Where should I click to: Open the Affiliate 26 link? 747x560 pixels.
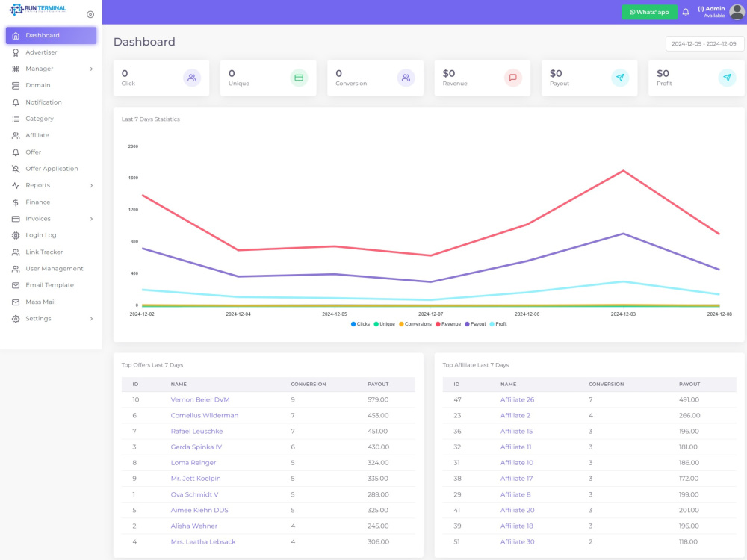[x=517, y=400]
